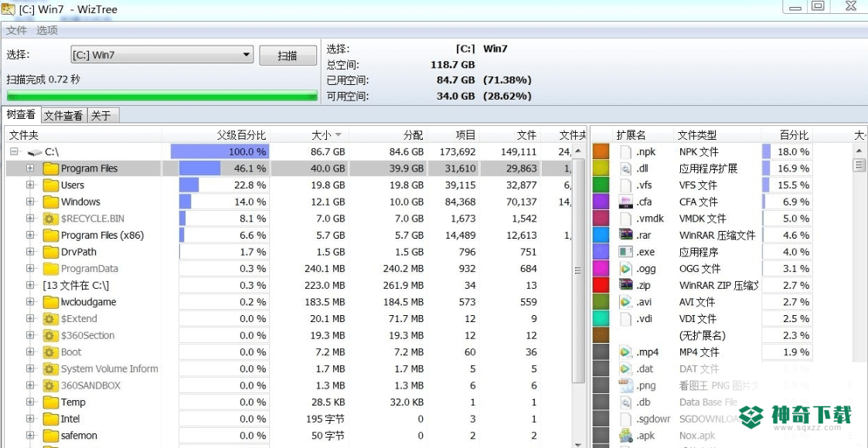Click the Users folder icon

(51, 185)
